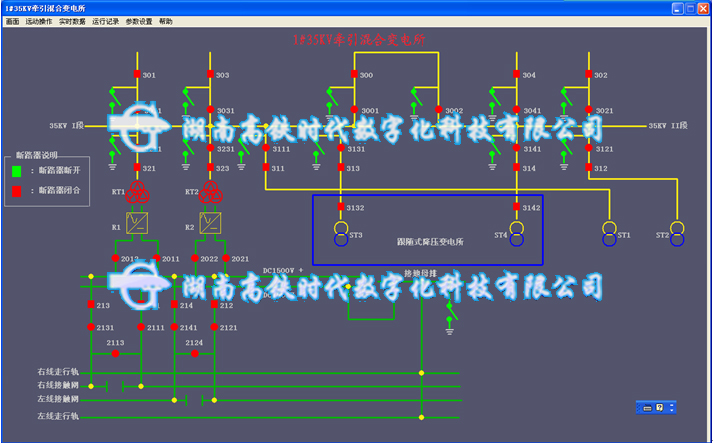Click the 跟随式降压变电所 label
The image size is (713, 443).
coord(430,242)
